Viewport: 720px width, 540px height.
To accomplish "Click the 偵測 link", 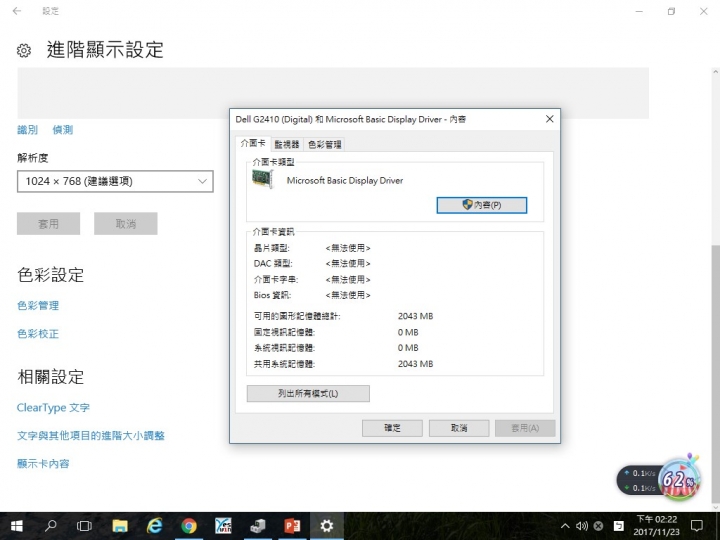I will [x=62, y=130].
